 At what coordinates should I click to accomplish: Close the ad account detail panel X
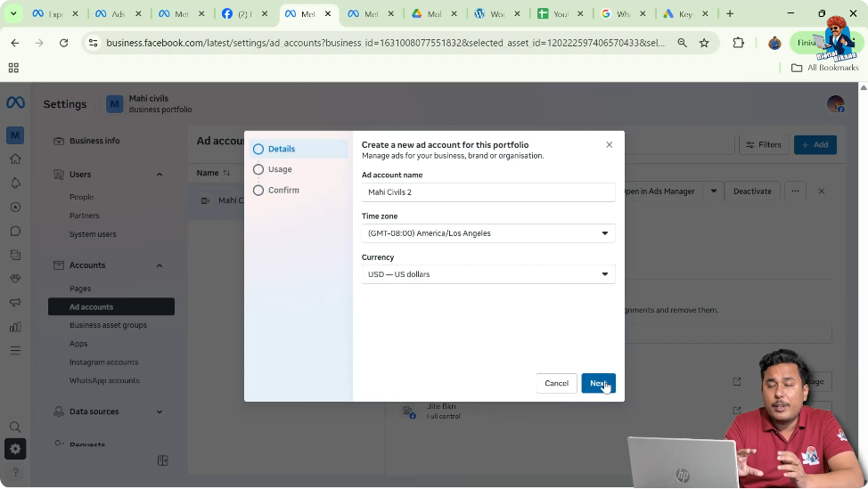(822, 192)
